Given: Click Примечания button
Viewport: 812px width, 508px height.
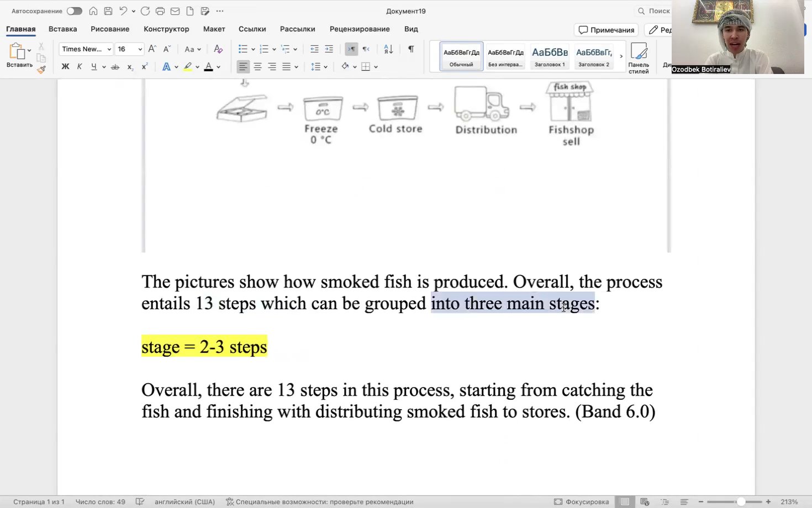Looking at the screenshot, I should [607, 30].
